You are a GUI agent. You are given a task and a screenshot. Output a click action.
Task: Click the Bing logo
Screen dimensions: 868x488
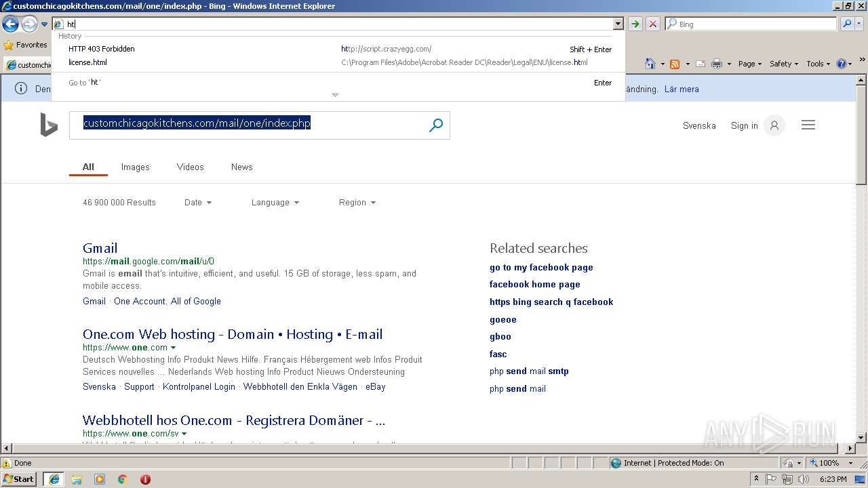(x=49, y=125)
